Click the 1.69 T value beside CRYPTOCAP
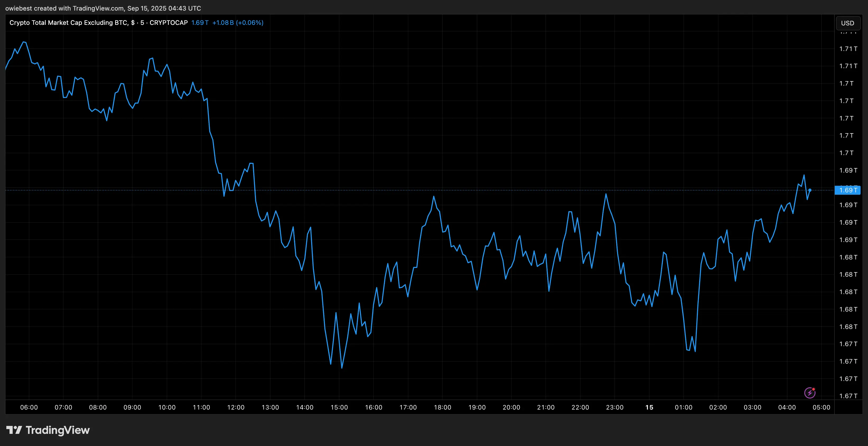Screen dimensions: 868x446 [x=200, y=22]
